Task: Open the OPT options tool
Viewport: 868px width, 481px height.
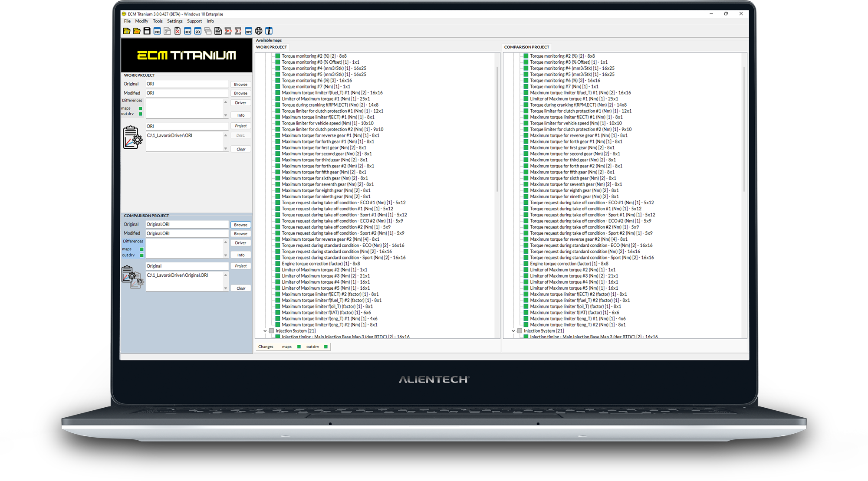Action: pos(248,31)
